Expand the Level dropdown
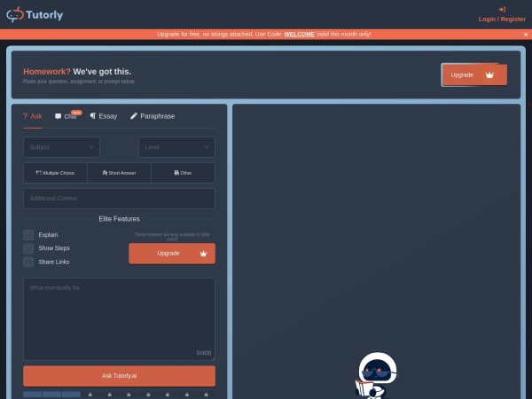 coord(176,147)
